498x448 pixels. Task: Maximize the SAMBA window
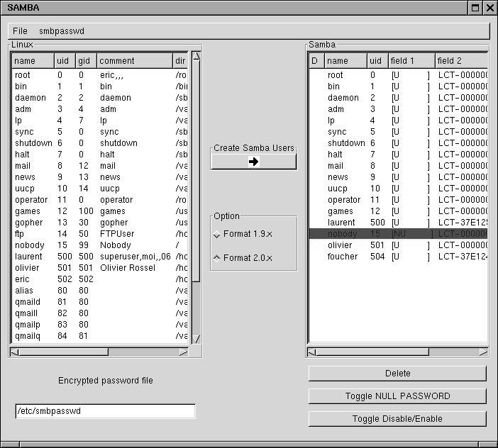point(475,8)
